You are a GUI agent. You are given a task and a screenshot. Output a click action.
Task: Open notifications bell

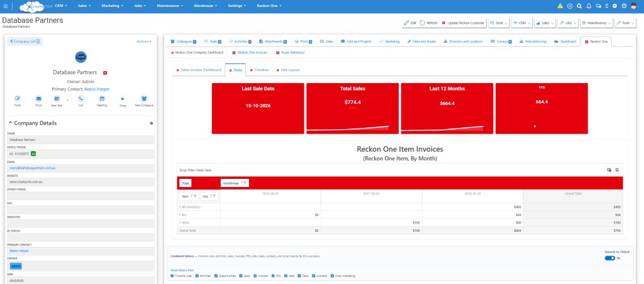589,6
